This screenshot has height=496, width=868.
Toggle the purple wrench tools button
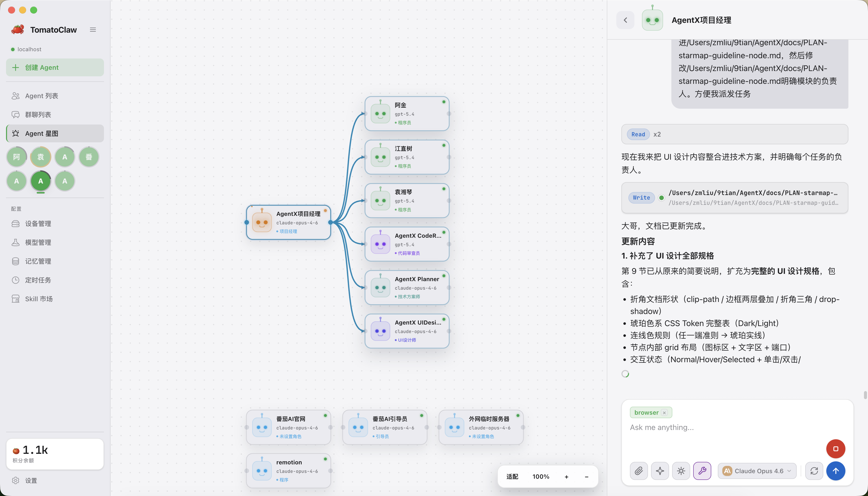[702, 471]
